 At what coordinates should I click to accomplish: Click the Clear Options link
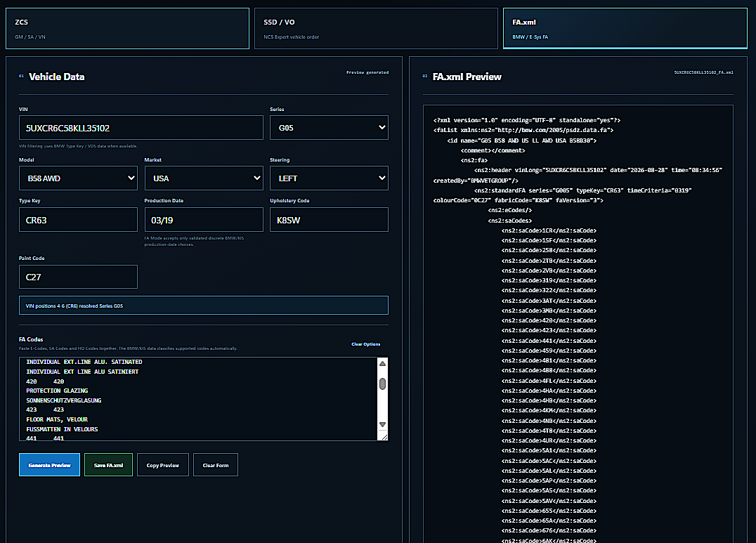coord(366,344)
